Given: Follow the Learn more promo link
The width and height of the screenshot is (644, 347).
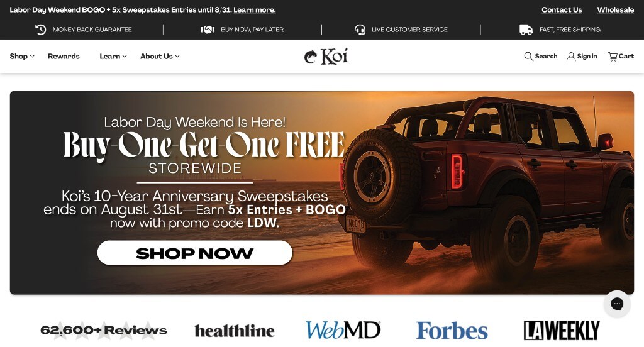Looking at the screenshot, I should [255, 10].
